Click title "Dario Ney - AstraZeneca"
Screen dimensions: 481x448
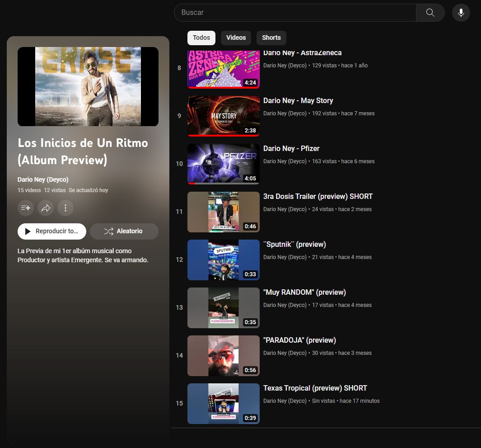coord(303,53)
